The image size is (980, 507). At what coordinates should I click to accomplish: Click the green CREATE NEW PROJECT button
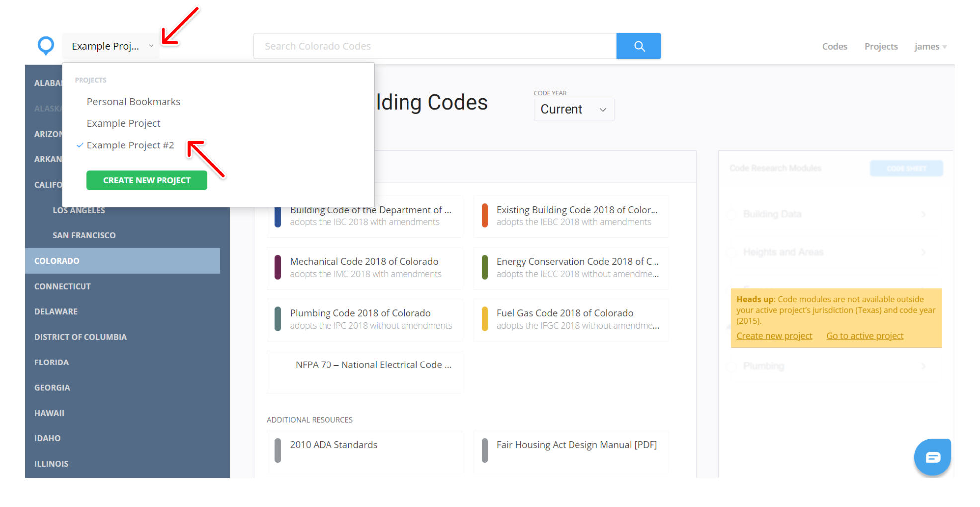pos(147,180)
